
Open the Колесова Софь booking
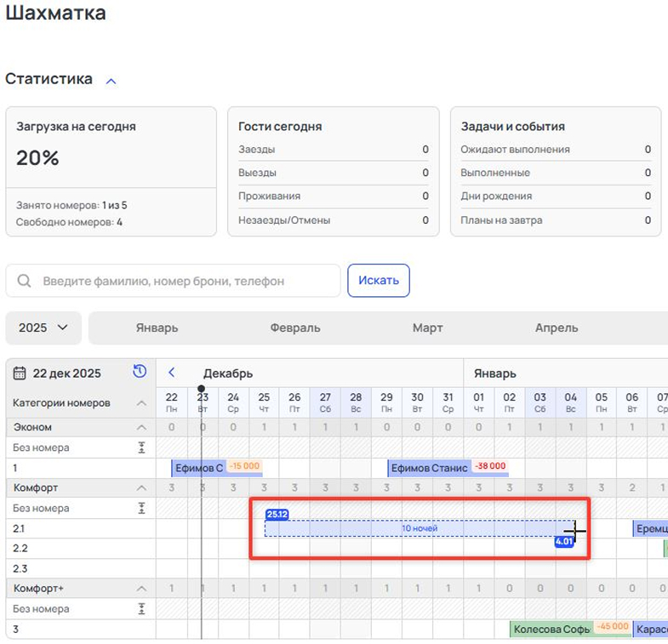(x=551, y=630)
